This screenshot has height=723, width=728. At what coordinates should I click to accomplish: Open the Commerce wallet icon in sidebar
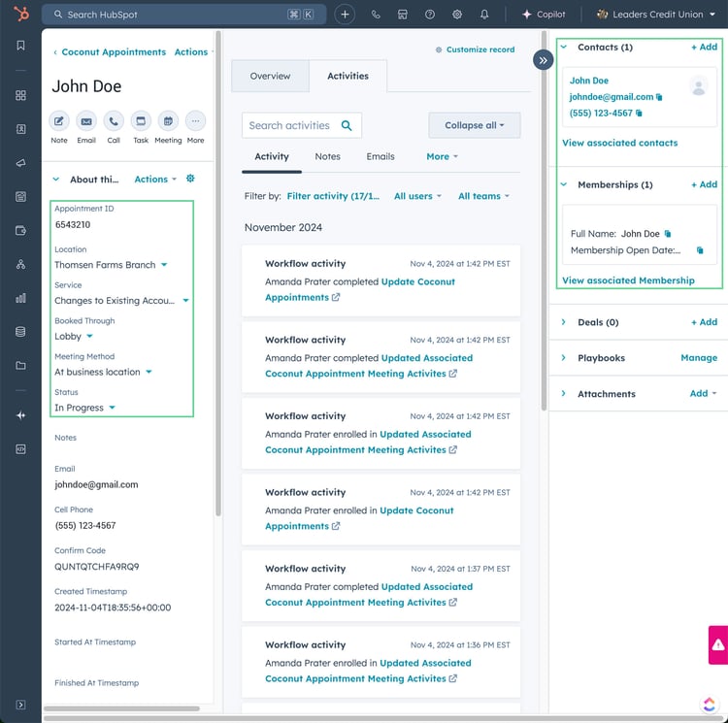21,231
